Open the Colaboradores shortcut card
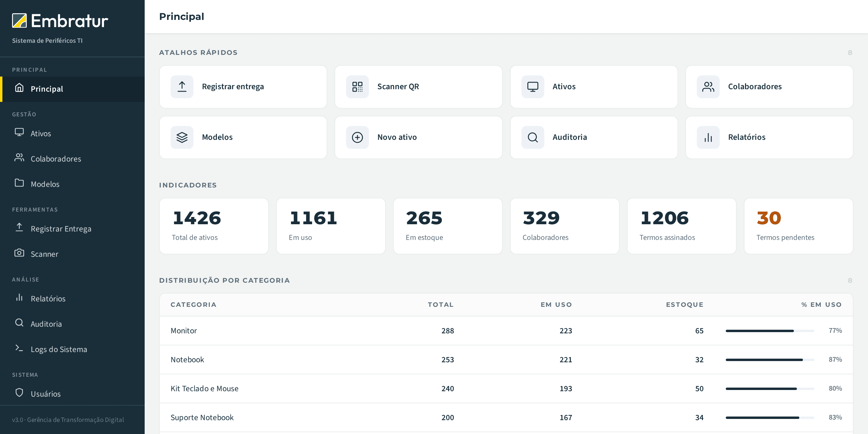This screenshot has height=434, width=868. pos(769,86)
